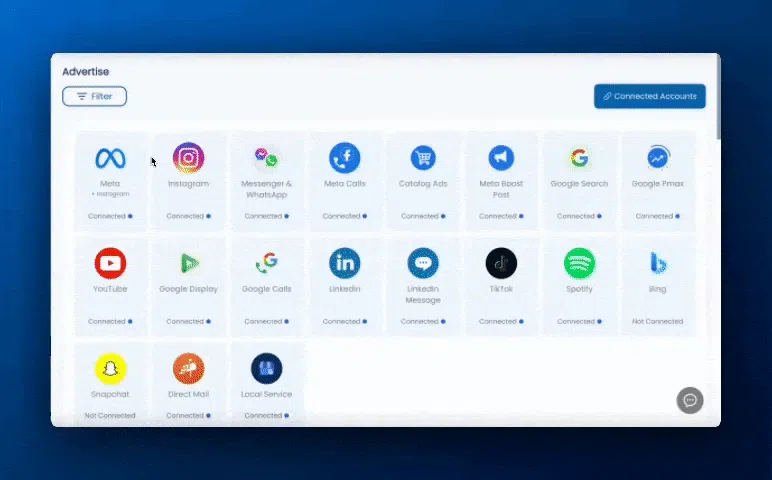
Task: Click the Connected status under Direct Mail
Action: pyautogui.click(x=189, y=416)
